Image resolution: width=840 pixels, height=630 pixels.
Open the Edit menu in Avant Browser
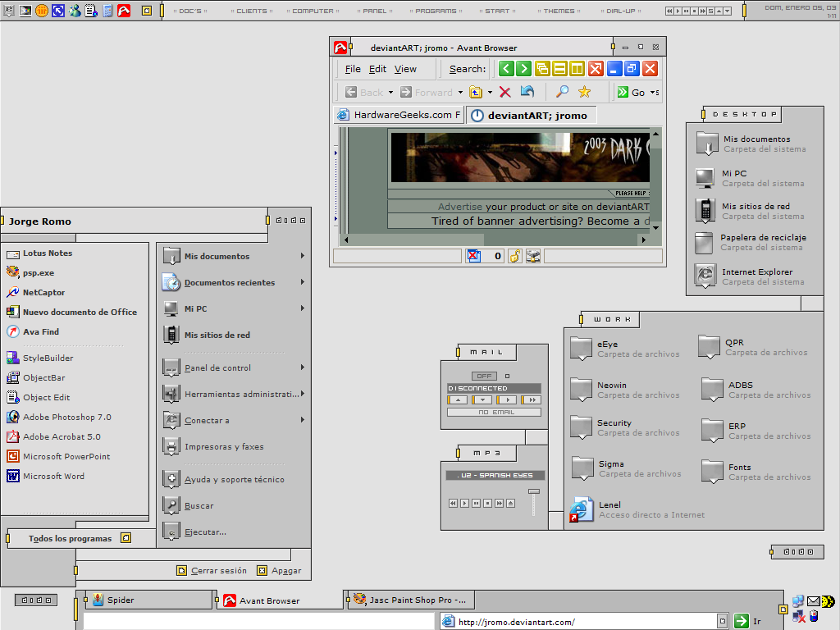(x=377, y=69)
